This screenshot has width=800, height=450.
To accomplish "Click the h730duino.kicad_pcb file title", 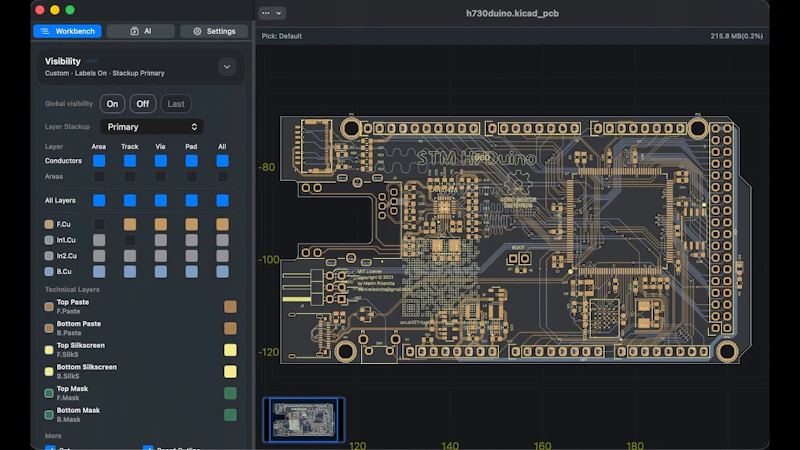I will [512, 13].
